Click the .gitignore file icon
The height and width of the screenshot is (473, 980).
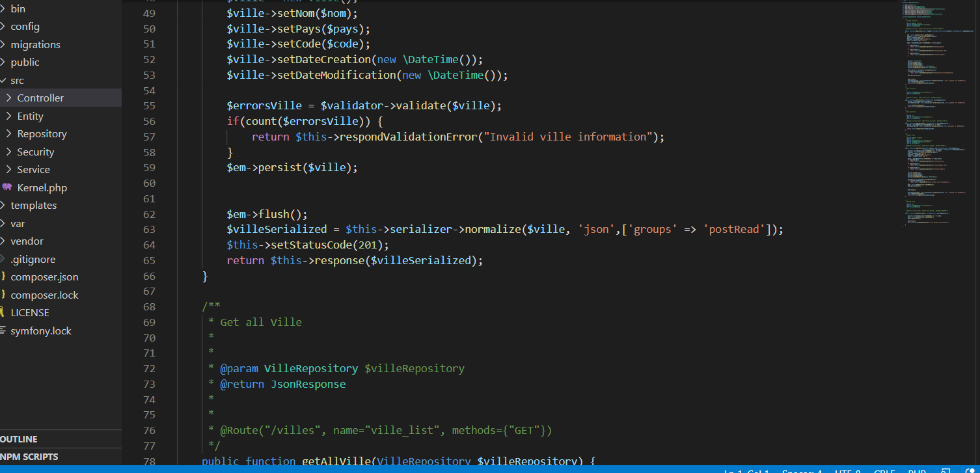[x=3, y=259]
